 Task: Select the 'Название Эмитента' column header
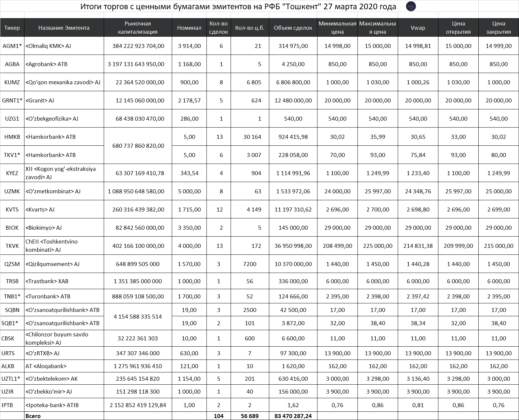point(64,28)
